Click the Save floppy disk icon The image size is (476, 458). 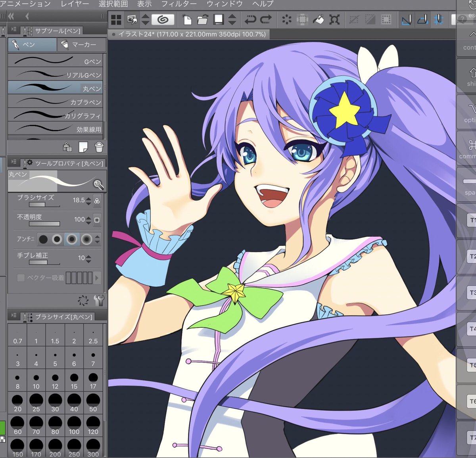click(218, 19)
